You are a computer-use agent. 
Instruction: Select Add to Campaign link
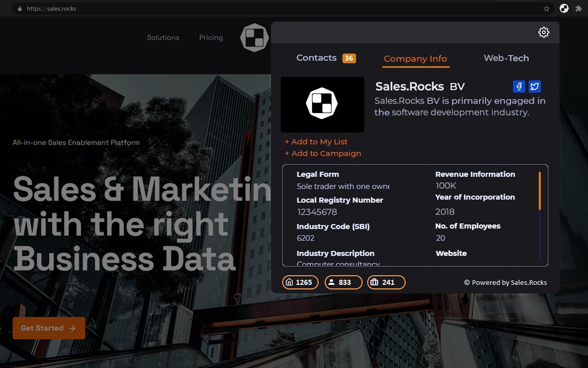click(x=323, y=153)
